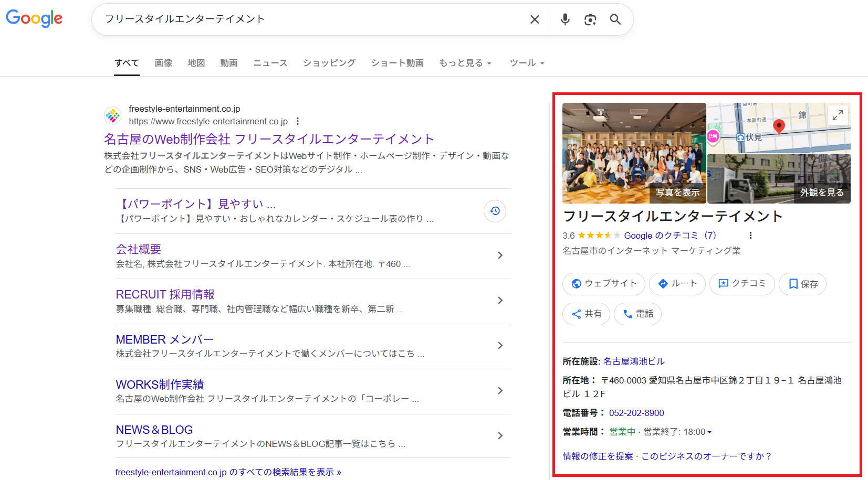Expand the 会社概要 sitelink chevron
868x480 pixels.
[x=500, y=255]
